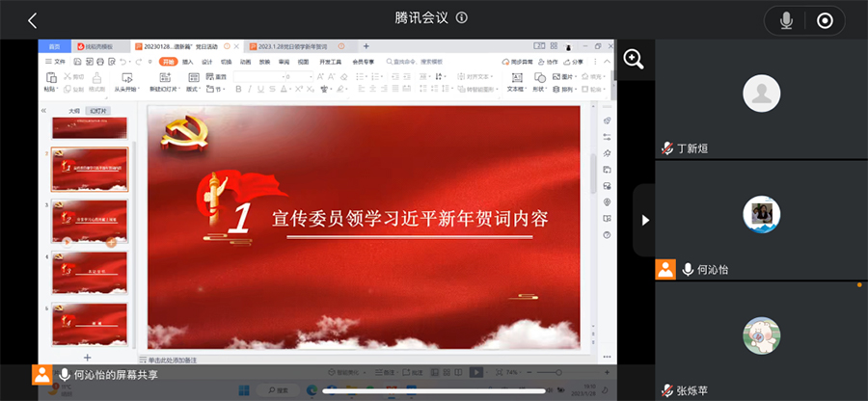This screenshot has height=401, width=868.
Task: Open the meeting info icon beside 腾讯会议
Action: pos(462,18)
